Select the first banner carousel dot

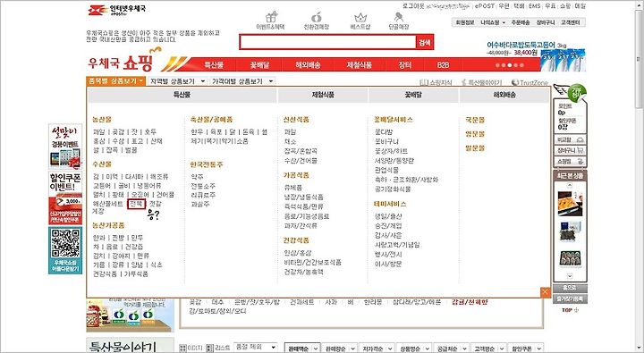coord(497,65)
